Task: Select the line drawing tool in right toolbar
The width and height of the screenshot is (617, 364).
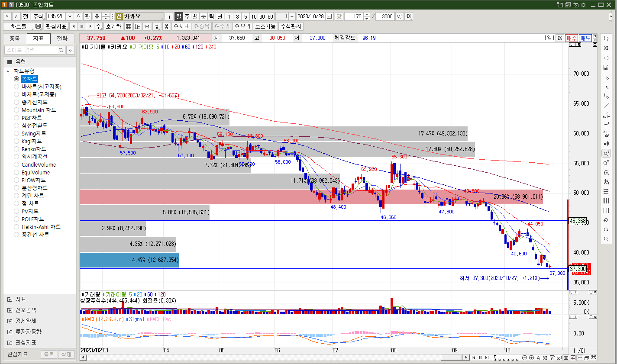Action: pos(606,106)
